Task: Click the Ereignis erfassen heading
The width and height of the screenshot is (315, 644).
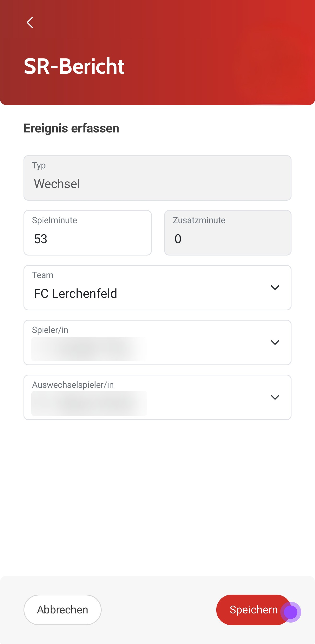Action: pos(71,128)
